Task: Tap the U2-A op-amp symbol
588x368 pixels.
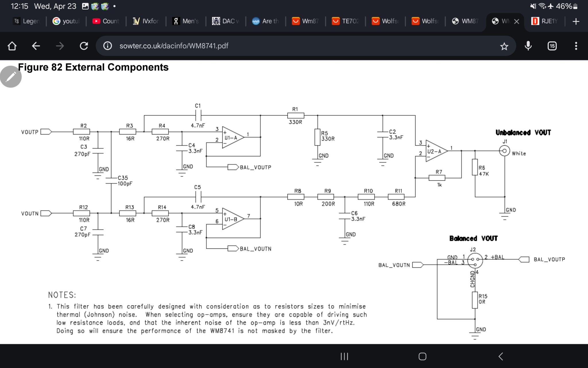Action: click(436, 151)
